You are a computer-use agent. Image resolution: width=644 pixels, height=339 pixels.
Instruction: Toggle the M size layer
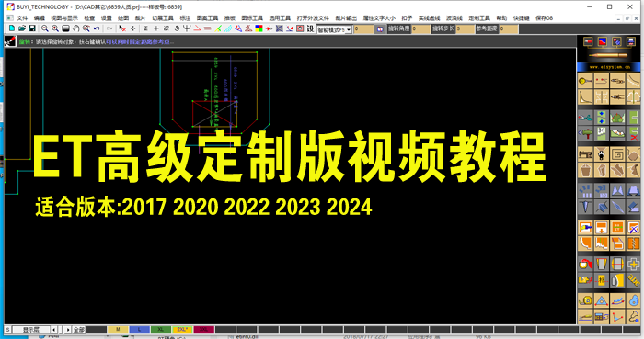(x=118, y=330)
